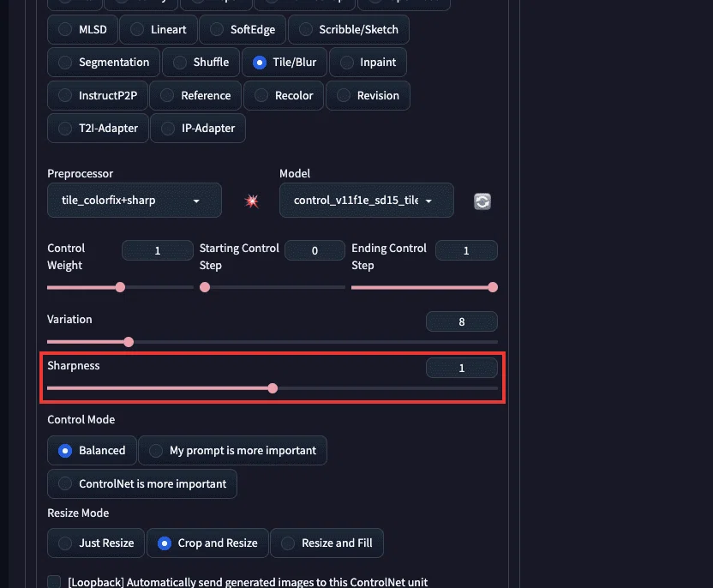Click the Ending Control Step slider handle

(x=493, y=287)
